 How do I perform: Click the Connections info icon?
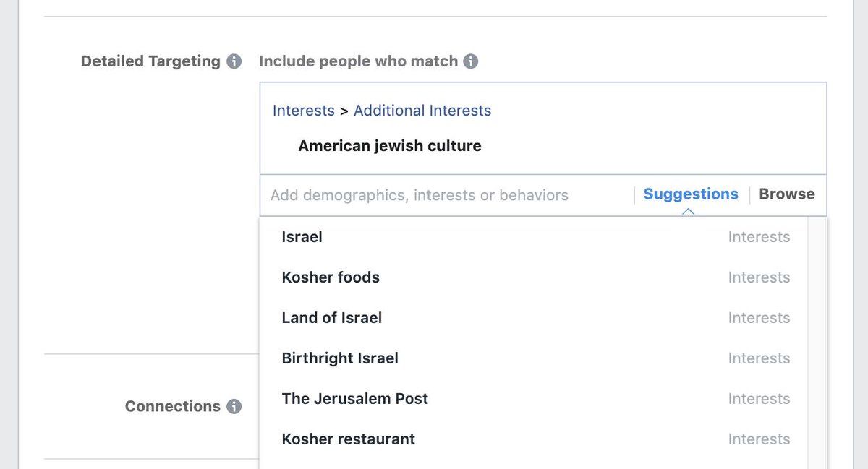(x=234, y=407)
